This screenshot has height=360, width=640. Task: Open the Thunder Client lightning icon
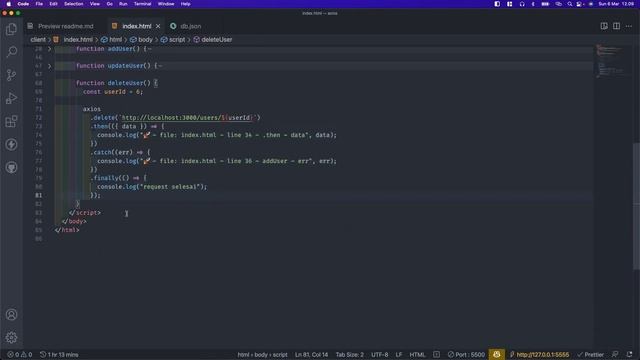[11, 144]
